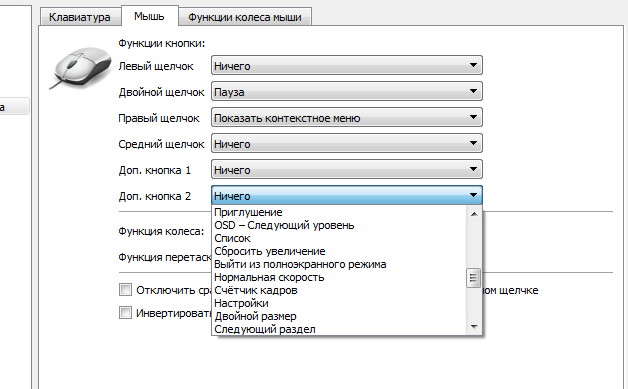Open the Правый щелчок dropdown list
Screen dimensions: 628x389
[347, 117]
